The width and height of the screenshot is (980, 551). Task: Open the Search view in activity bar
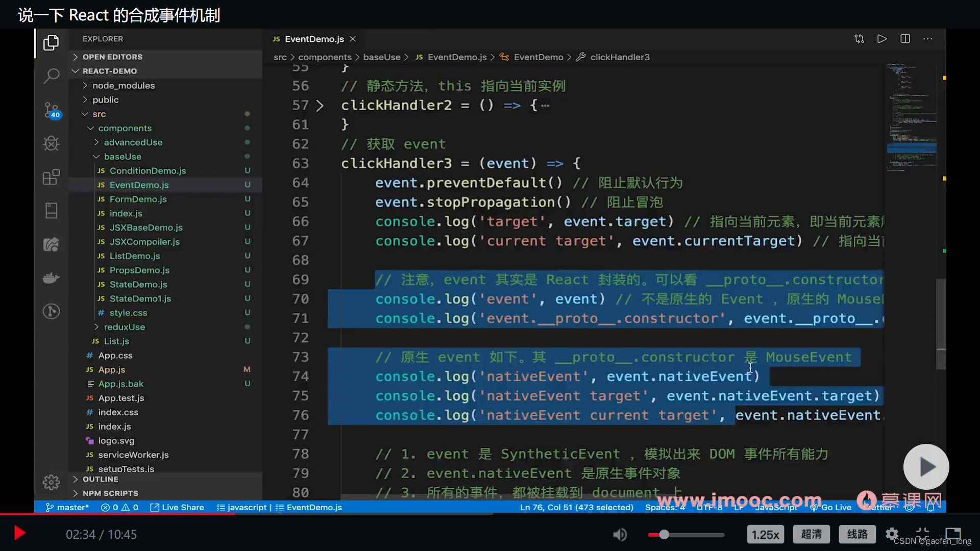click(x=51, y=76)
